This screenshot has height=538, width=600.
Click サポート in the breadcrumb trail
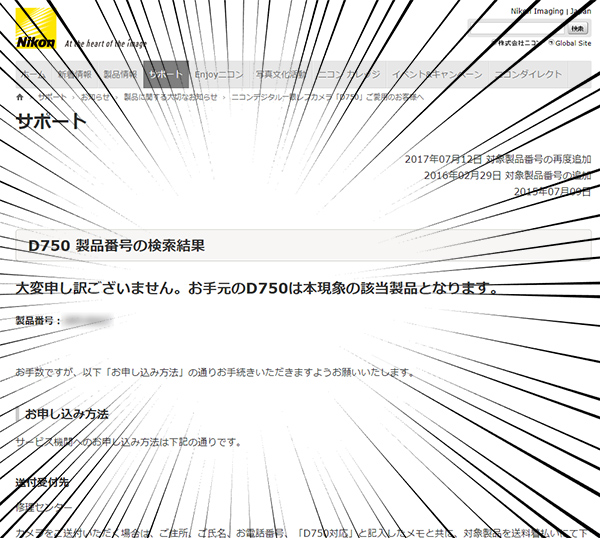point(52,97)
